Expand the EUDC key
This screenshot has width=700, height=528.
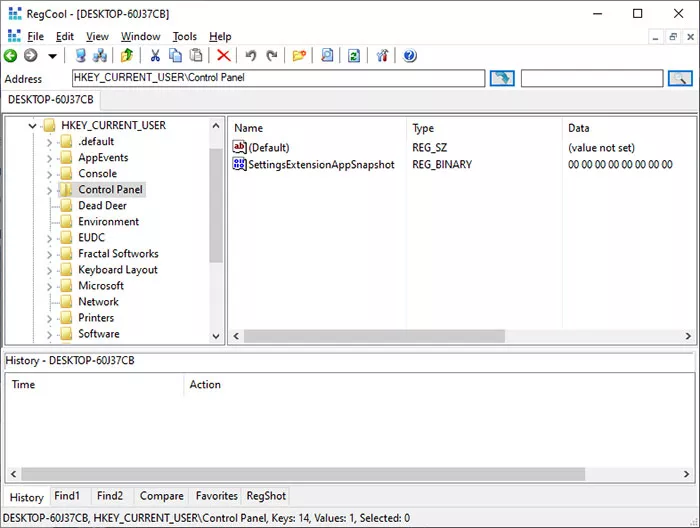point(49,239)
